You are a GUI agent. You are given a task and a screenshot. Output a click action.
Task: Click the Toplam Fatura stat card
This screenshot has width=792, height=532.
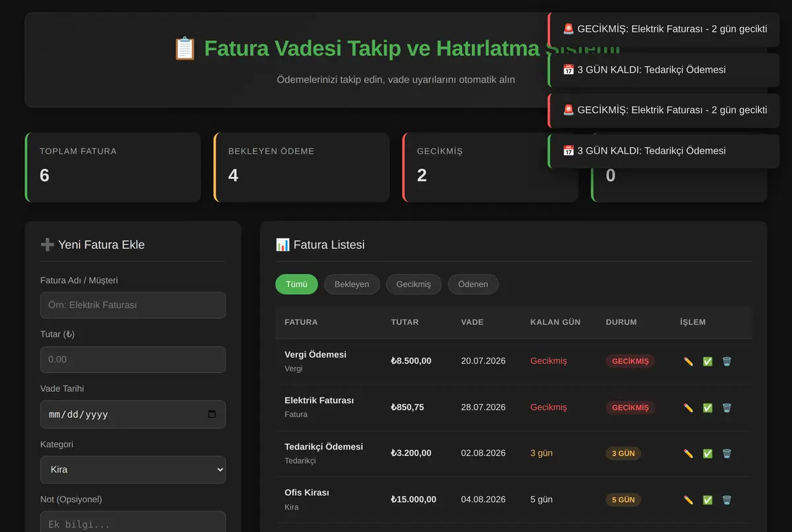click(113, 168)
